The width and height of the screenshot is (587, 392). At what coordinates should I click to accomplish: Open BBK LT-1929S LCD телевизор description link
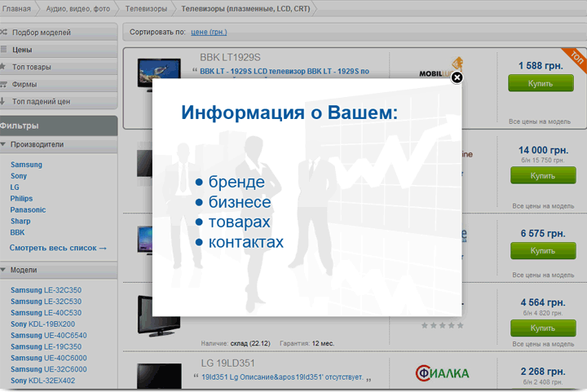[285, 71]
